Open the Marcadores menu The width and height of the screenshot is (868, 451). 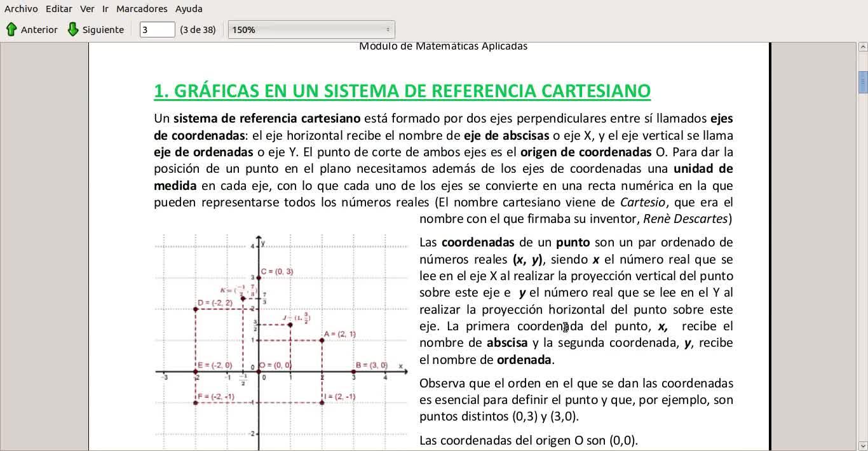pos(142,9)
